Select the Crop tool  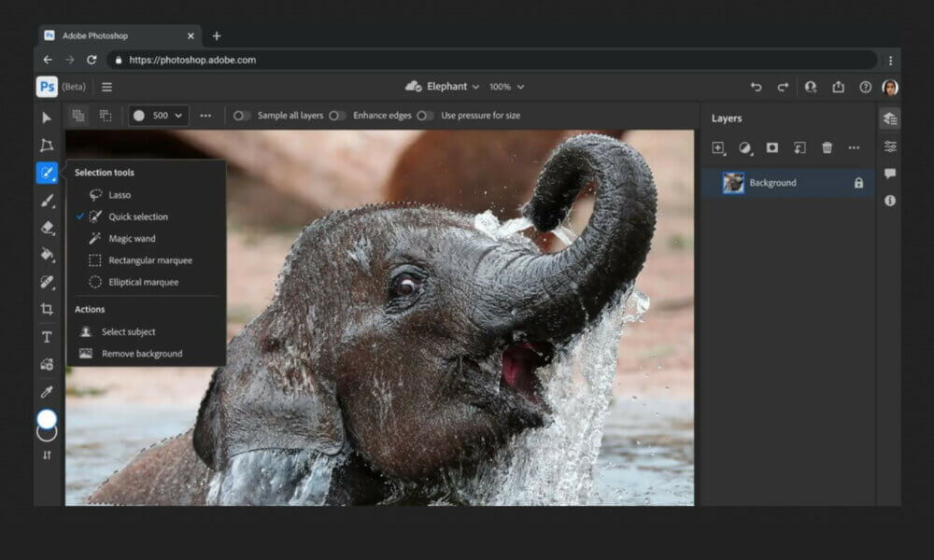(47, 309)
